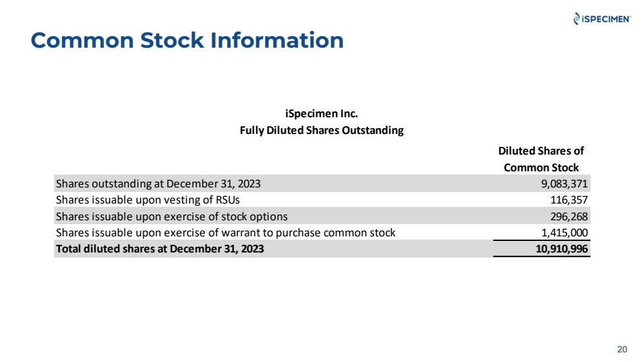Click the 116,357 RSU shares value

(x=569, y=200)
